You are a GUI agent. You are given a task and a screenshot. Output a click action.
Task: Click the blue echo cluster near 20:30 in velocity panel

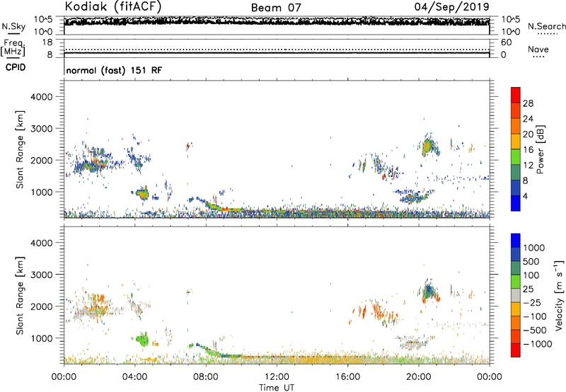[429, 290]
